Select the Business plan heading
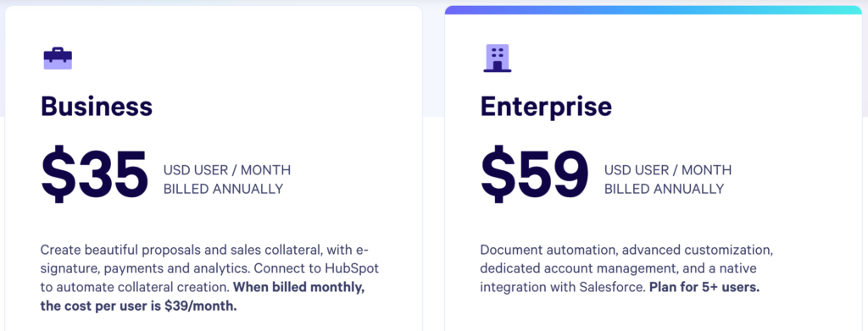Image resolution: width=868 pixels, height=331 pixels. (x=97, y=106)
